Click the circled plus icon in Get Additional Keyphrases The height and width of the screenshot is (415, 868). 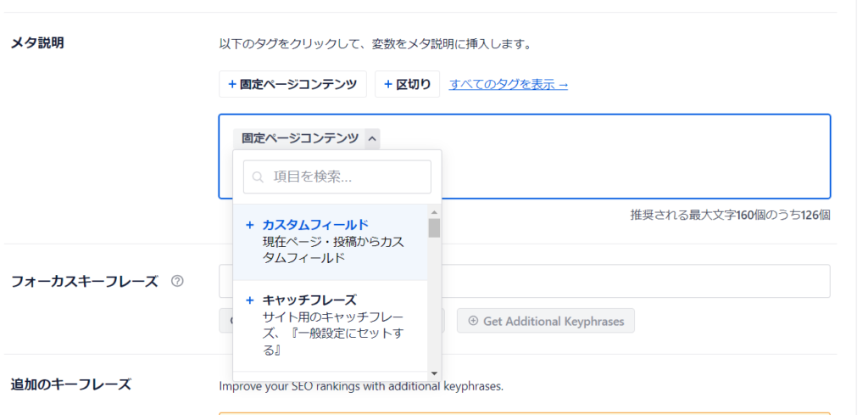[473, 321]
